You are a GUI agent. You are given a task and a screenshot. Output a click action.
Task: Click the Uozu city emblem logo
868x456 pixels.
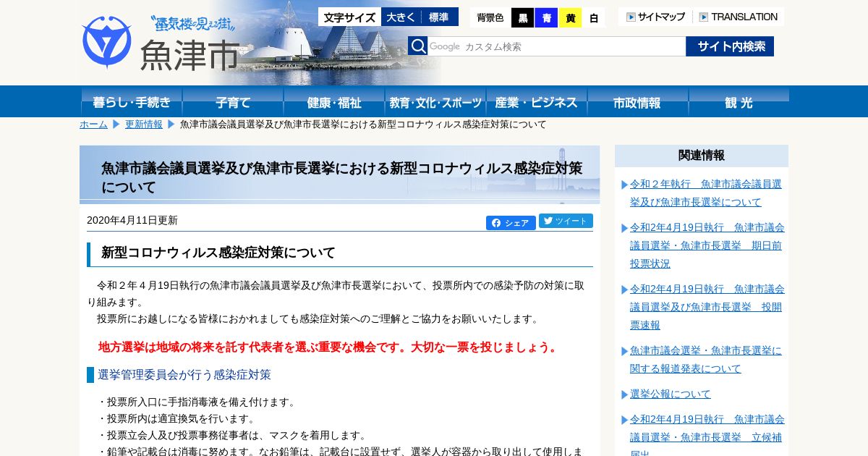(107, 42)
